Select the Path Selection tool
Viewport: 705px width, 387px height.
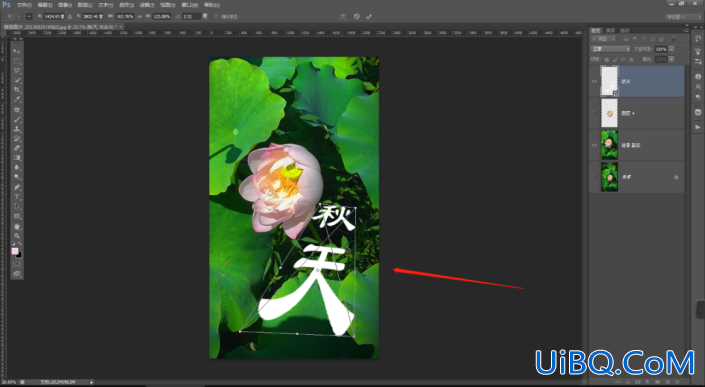[17, 206]
